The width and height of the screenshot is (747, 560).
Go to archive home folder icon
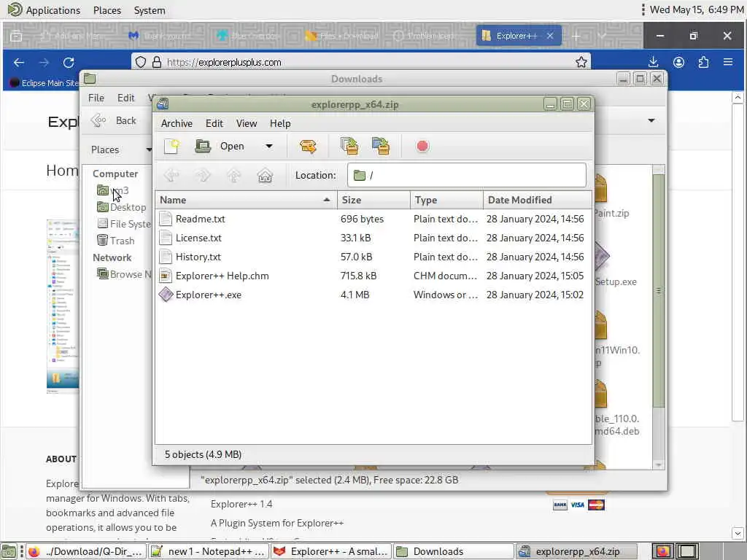click(265, 176)
